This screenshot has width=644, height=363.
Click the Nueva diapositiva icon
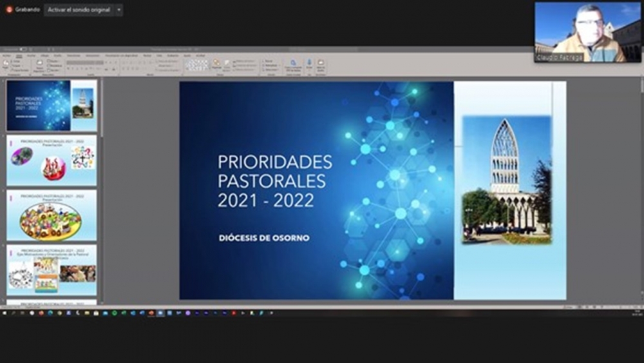[x=39, y=65]
